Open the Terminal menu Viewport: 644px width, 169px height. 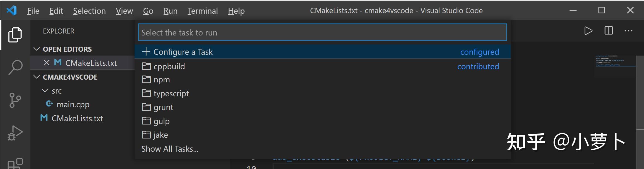[x=203, y=11]
